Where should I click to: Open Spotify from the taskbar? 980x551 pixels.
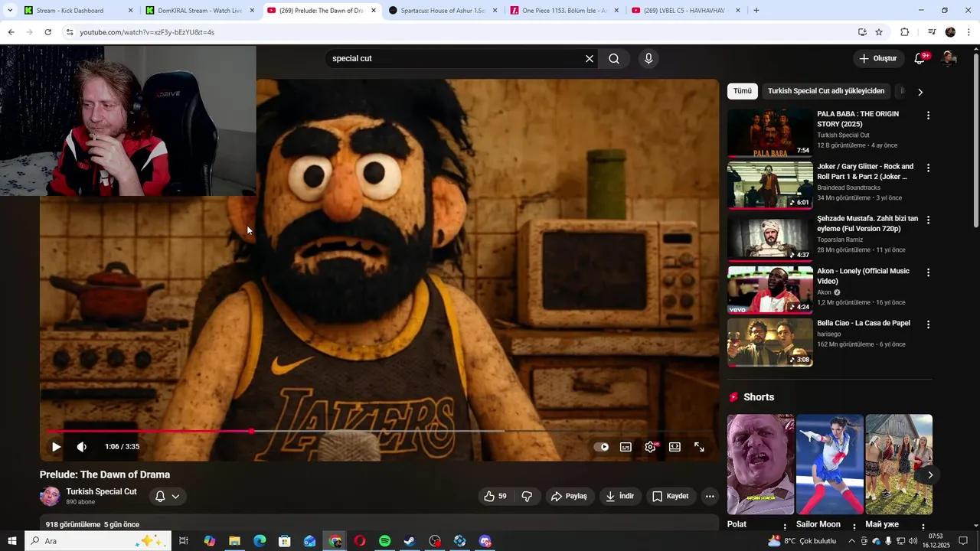coord(384,541)
